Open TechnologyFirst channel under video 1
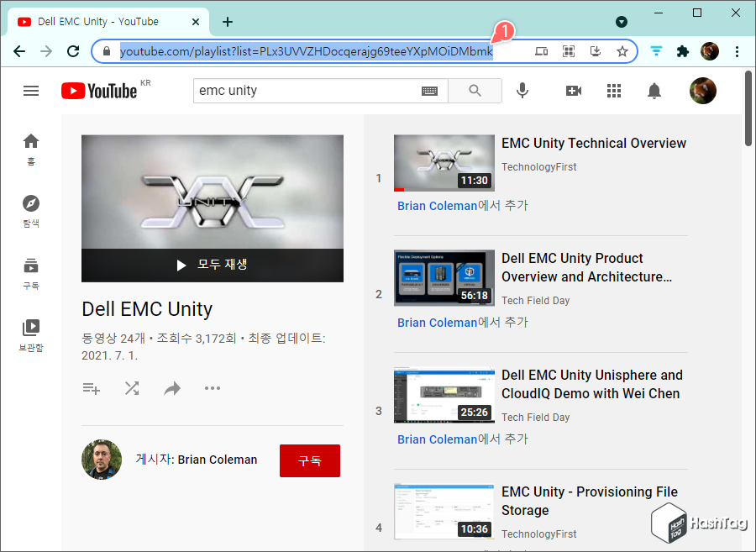This screenshot has height=552, width=756. pos(538,167)
